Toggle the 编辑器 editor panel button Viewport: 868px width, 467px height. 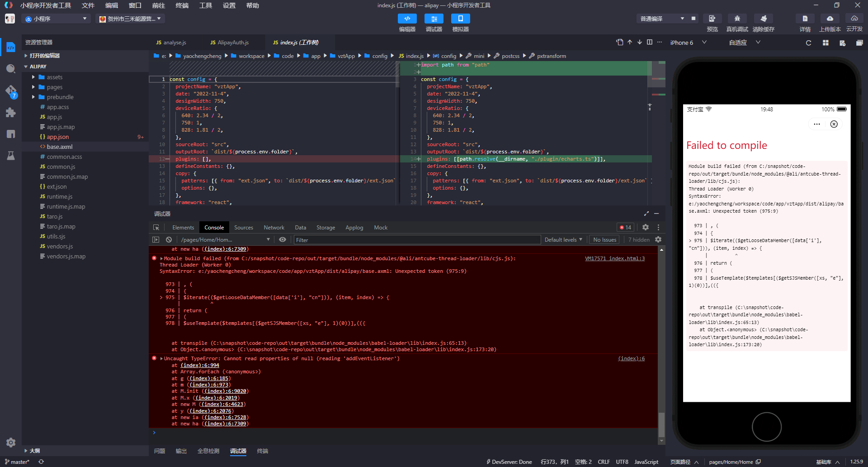point(407,19)
